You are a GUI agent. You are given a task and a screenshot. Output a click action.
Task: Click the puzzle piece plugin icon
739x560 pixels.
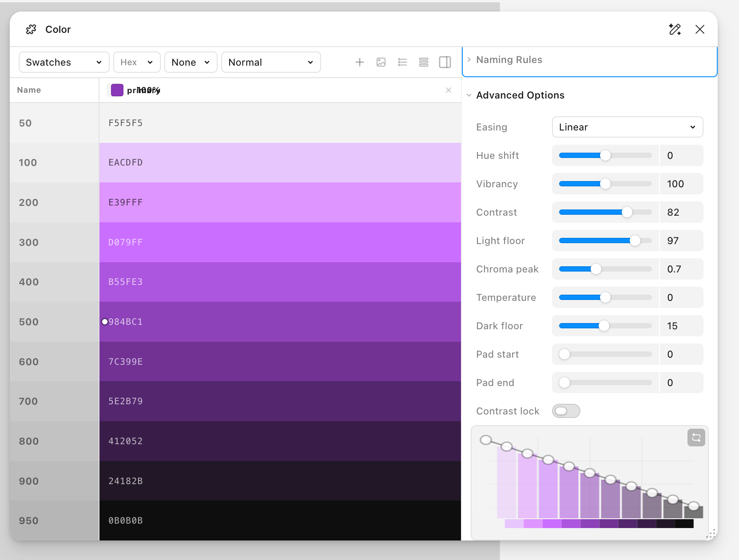pyautogui.click(x=31, y=29)
